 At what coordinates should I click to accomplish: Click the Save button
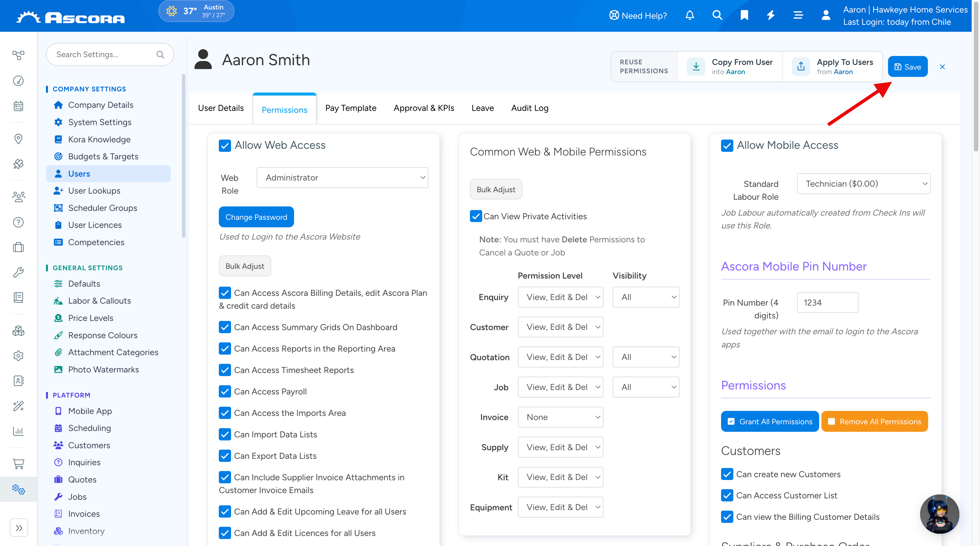click(x=908, y=67)
